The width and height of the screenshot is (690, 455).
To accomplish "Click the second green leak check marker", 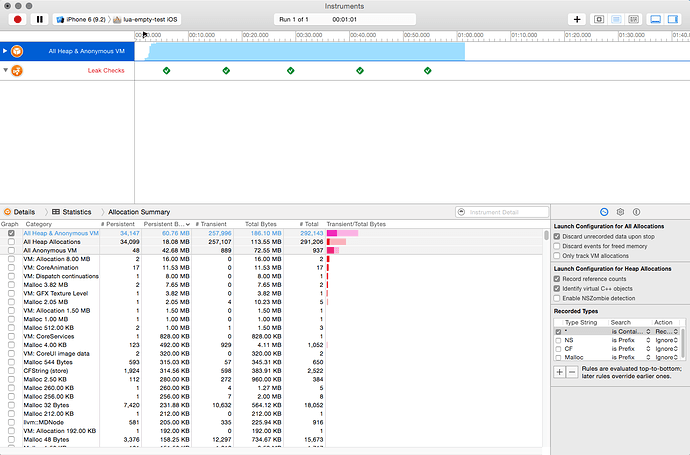I will tap(226, 70).
